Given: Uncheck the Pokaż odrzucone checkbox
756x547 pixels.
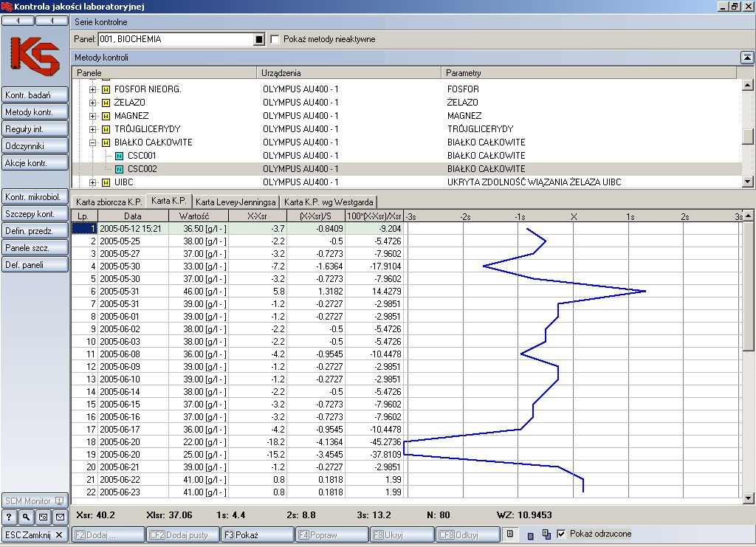Looking at the screenshot, I should [x=561, y=534].
